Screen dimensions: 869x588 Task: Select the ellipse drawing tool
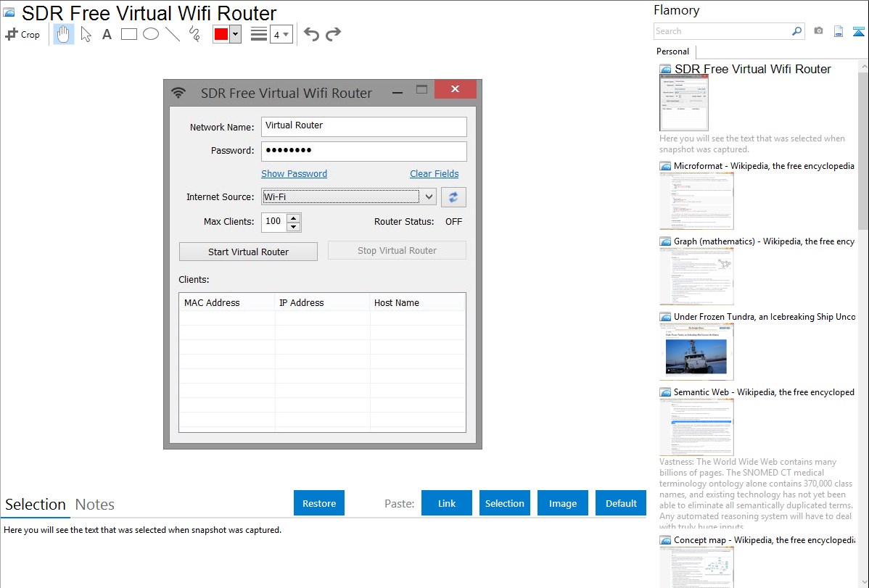(x=151, y=34)
